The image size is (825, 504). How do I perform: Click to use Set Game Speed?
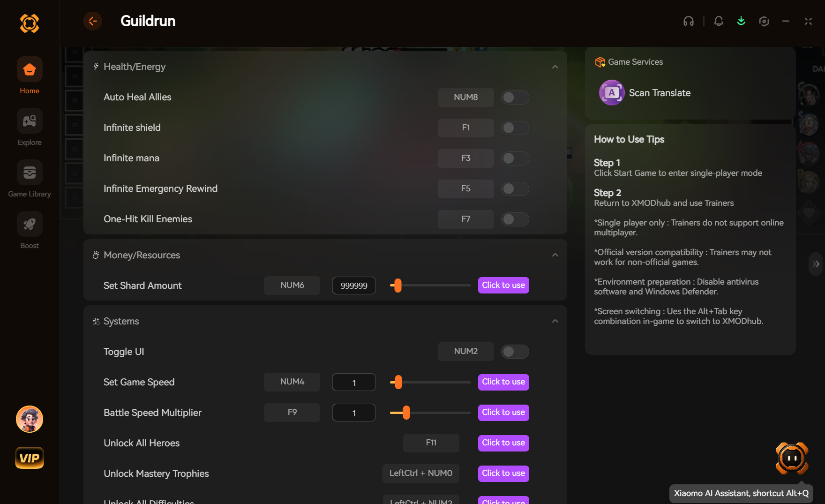pyautogui.click(x=503, y=382)
